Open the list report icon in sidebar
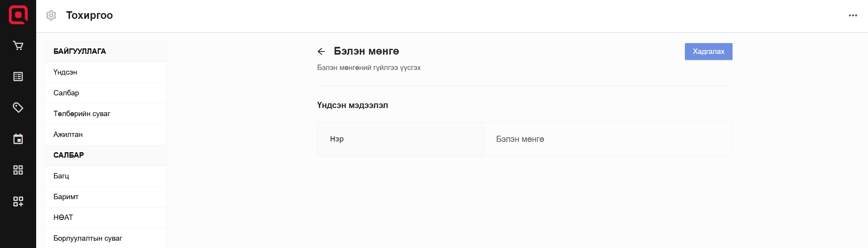The height and width of the screenshot is (248, 868). pyautogui.click(x=18, y=77)
